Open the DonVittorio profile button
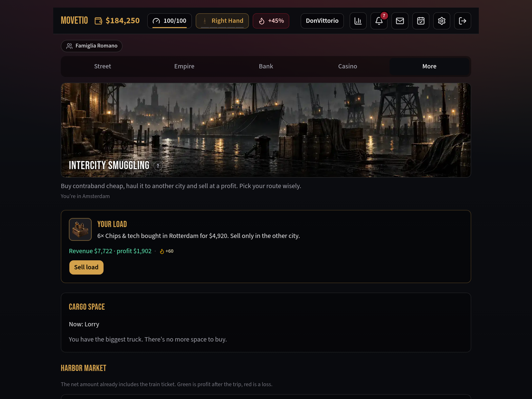 (322, 21)
